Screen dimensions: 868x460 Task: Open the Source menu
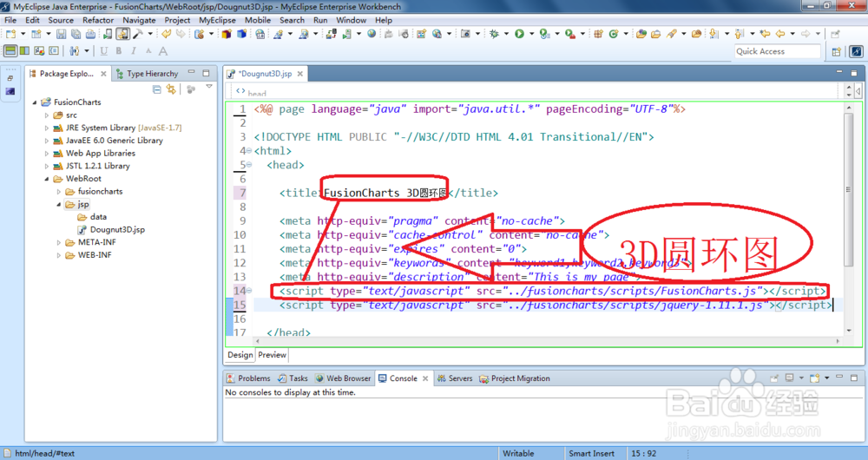(61, 20)
